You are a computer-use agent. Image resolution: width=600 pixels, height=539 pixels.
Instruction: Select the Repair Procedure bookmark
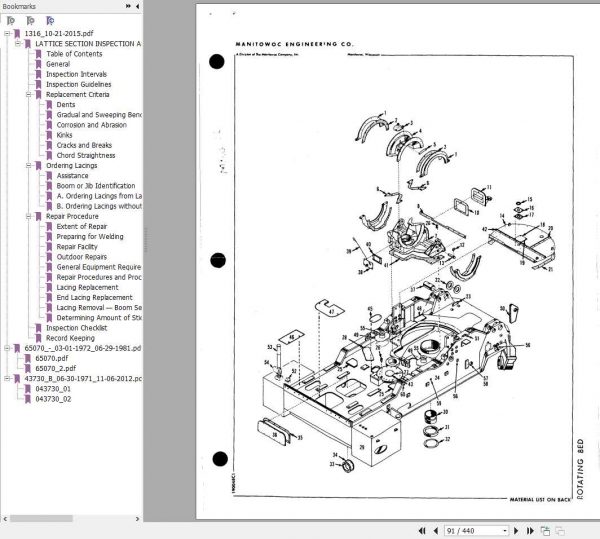[72, 217]
